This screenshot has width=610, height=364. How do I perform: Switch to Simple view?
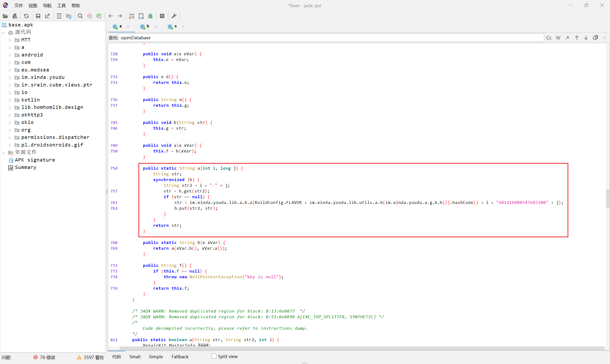(156, 356)
